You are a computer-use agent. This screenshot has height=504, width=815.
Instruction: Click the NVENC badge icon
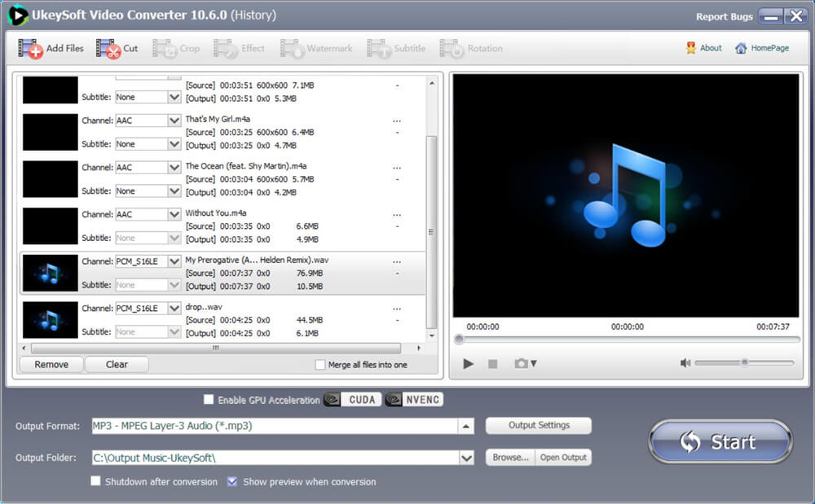pos(414,400)
